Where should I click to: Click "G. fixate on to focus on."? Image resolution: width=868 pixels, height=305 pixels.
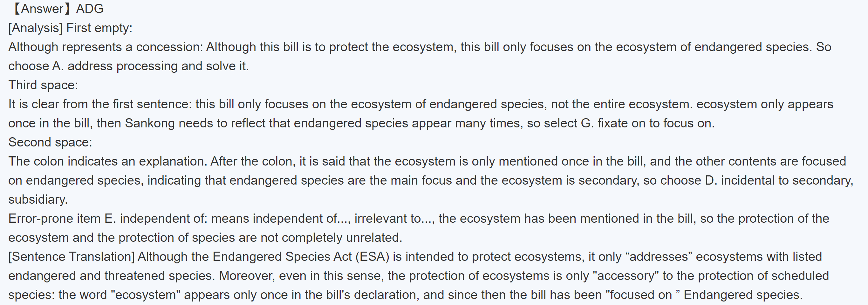pyautogui.click(x=647, y=124)
